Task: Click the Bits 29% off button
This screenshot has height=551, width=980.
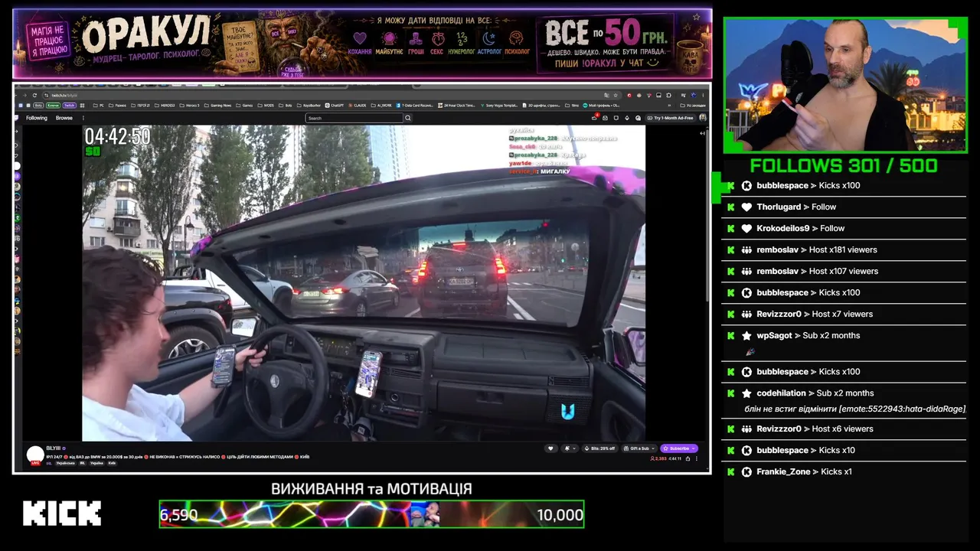Action: coord(600,448)
